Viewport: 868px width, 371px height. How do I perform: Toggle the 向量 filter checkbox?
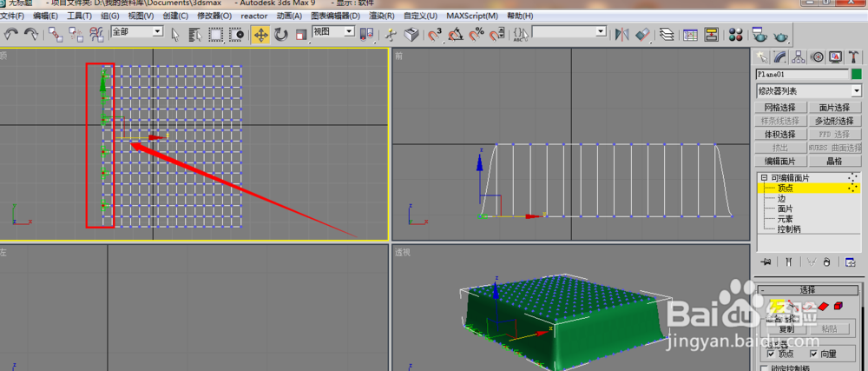pos(814,354)
